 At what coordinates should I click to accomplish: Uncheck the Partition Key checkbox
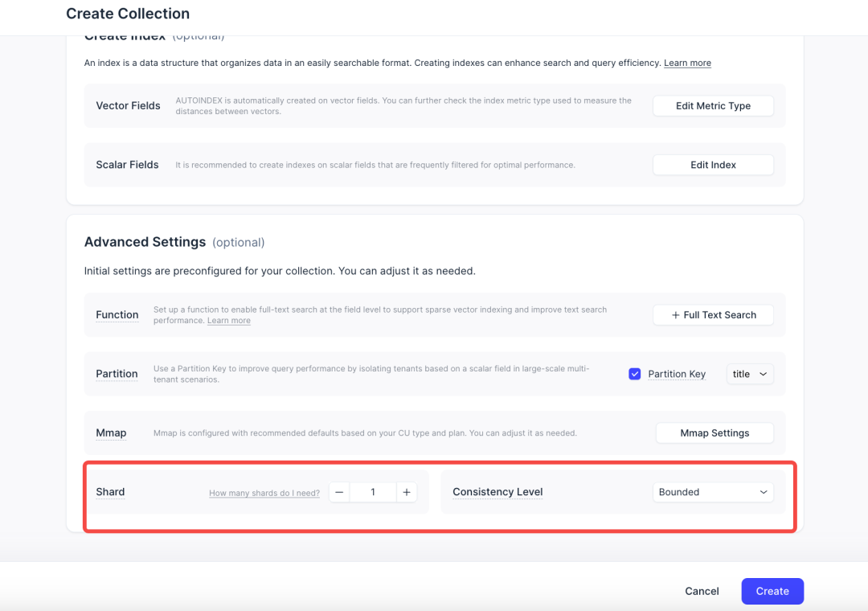[635, 374]
